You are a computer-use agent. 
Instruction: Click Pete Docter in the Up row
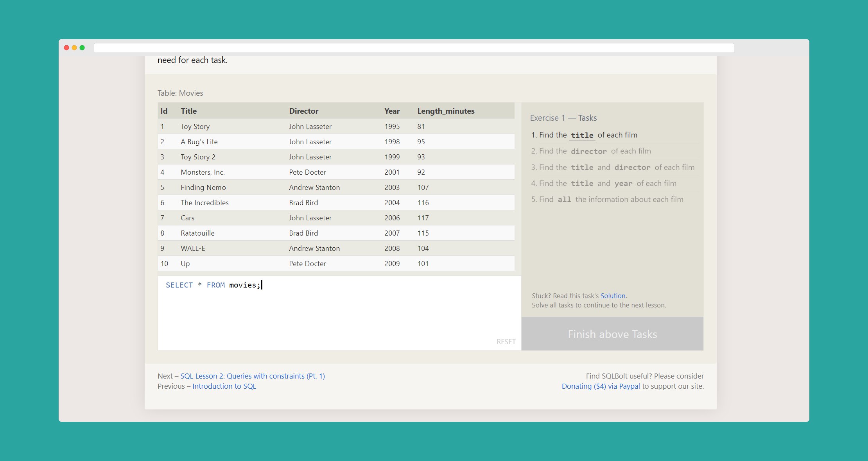coord(307,264)
